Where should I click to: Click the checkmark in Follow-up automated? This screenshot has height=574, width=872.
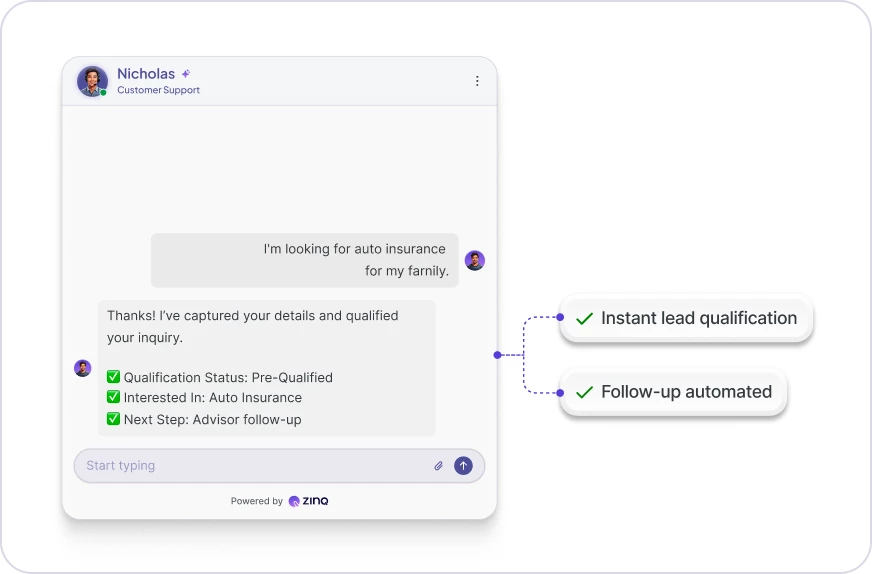coord(584,392)
